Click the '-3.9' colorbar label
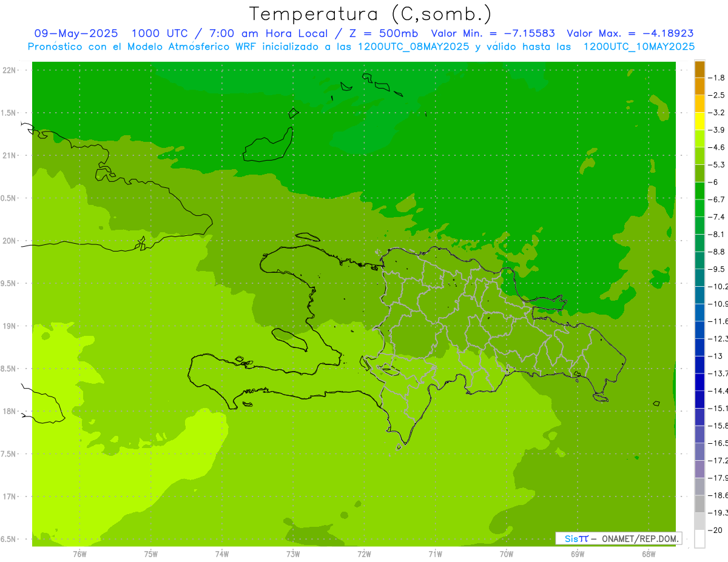728x562 pixels. click(716, 130)
